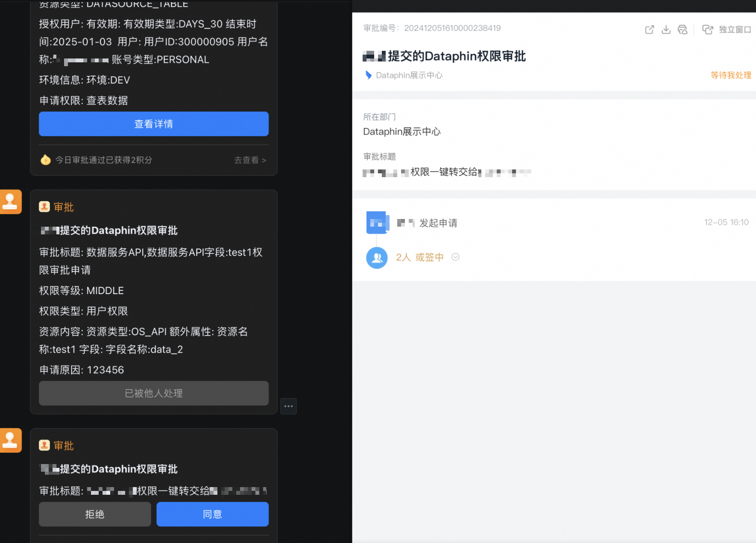Click the 环境信息: 环境:DEV line
Screen dimensions: 756x543
coord(85,80)
